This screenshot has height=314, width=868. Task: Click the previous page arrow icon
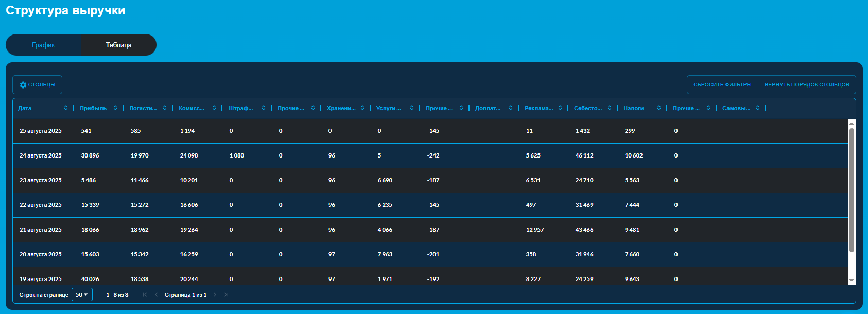156,295
